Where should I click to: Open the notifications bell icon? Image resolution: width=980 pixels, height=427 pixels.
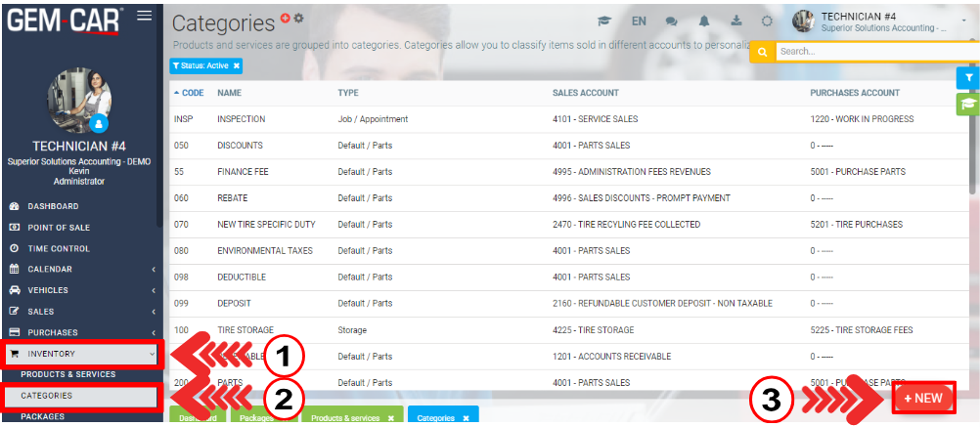[x=704, y=21]
